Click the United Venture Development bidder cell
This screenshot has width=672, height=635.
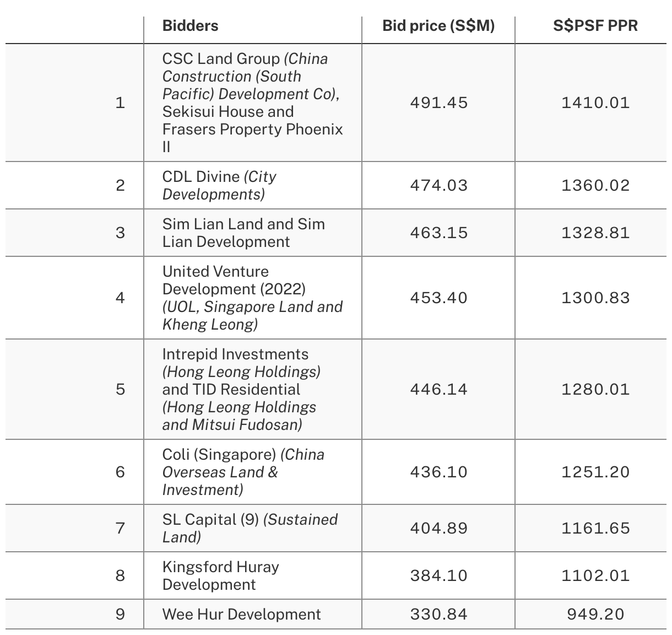coord(252,298)
